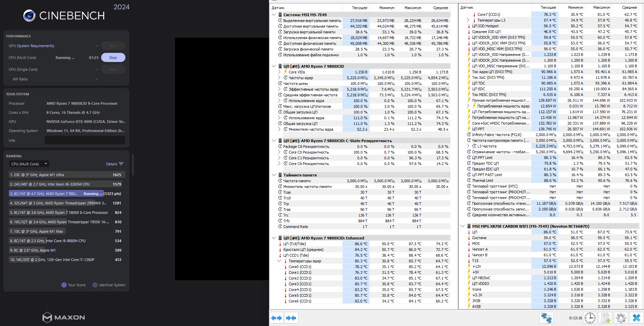Collapse the Температуры ядер subtree
This screenshot has width=644, height=326.
[279, 261]
